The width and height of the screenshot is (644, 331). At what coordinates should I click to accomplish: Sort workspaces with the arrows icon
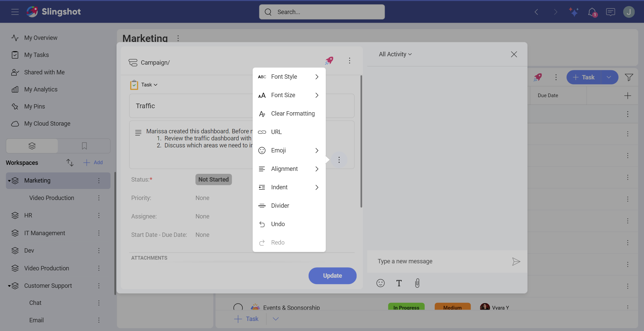pyautogui.click(x=70, y=162)
